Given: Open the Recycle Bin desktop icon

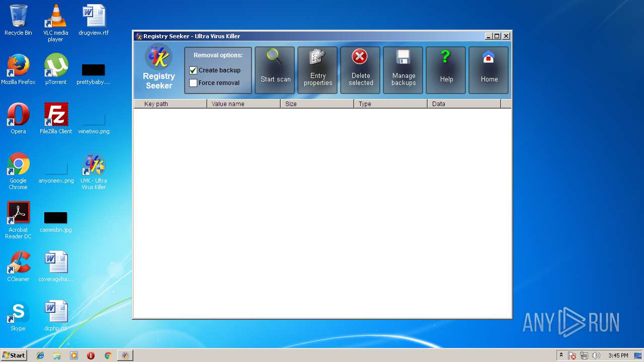Looking at the screenshot, I should (x=18, y=20).
